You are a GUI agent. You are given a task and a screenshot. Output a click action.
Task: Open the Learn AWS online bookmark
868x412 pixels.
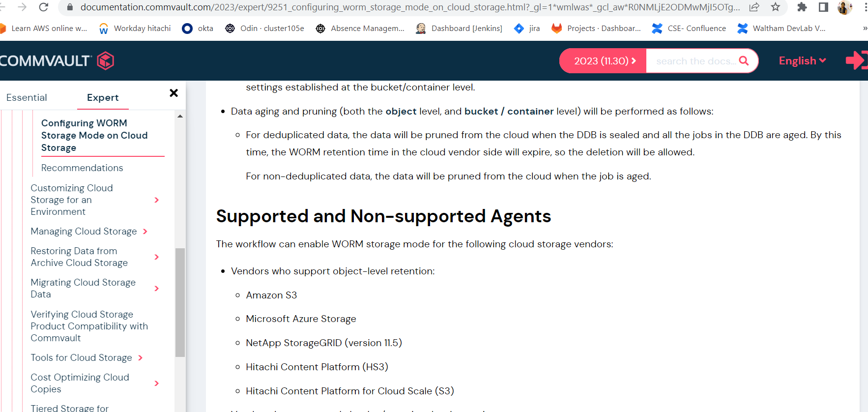point(43,29)
